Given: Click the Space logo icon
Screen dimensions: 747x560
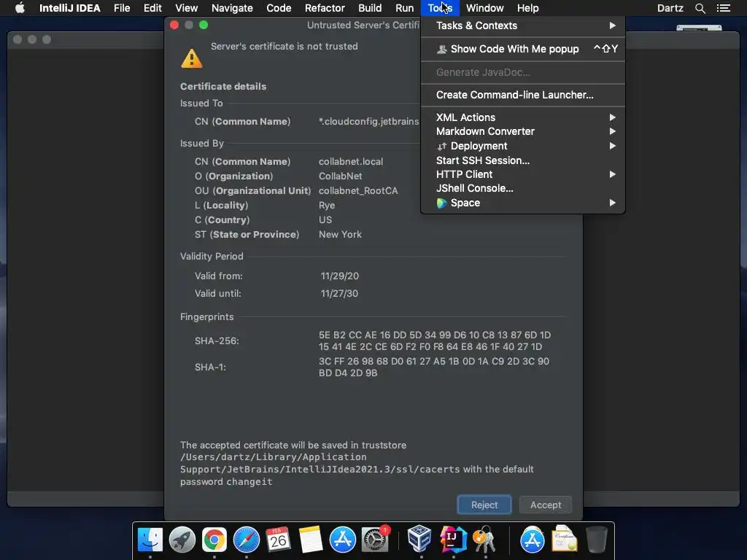Looking at the screenshot, I should 442,203.
